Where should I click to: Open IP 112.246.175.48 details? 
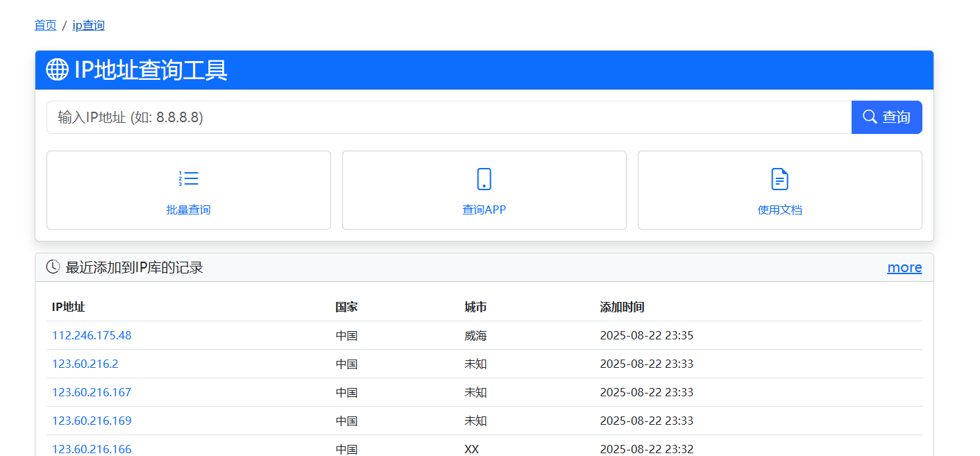coord(92,335)
